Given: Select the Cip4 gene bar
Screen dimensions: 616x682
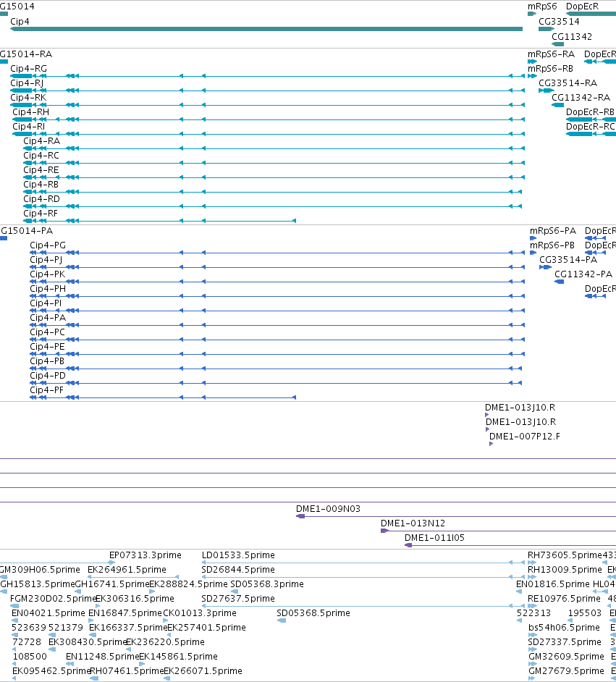Looking at the screenshot, I should (266, 29).
